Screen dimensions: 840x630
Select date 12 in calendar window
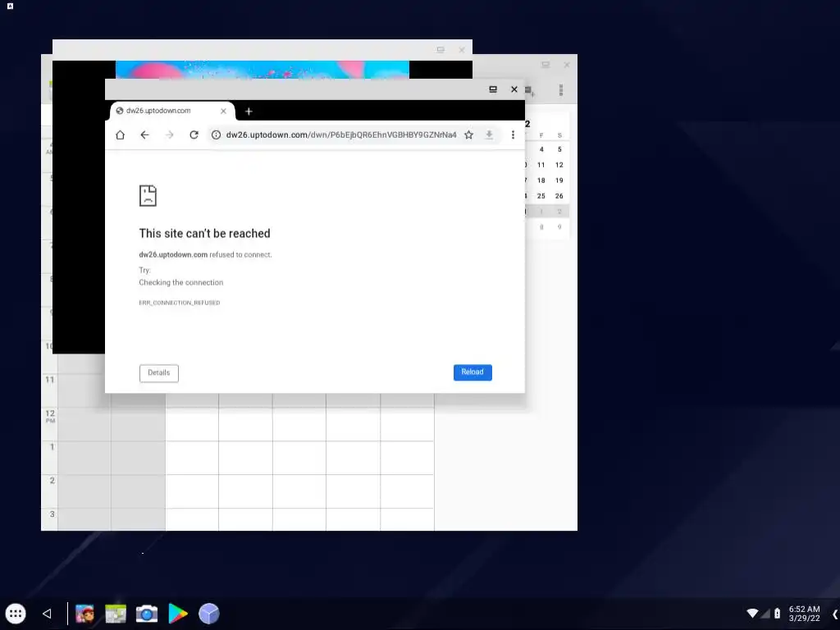click(x=559, y=165)
